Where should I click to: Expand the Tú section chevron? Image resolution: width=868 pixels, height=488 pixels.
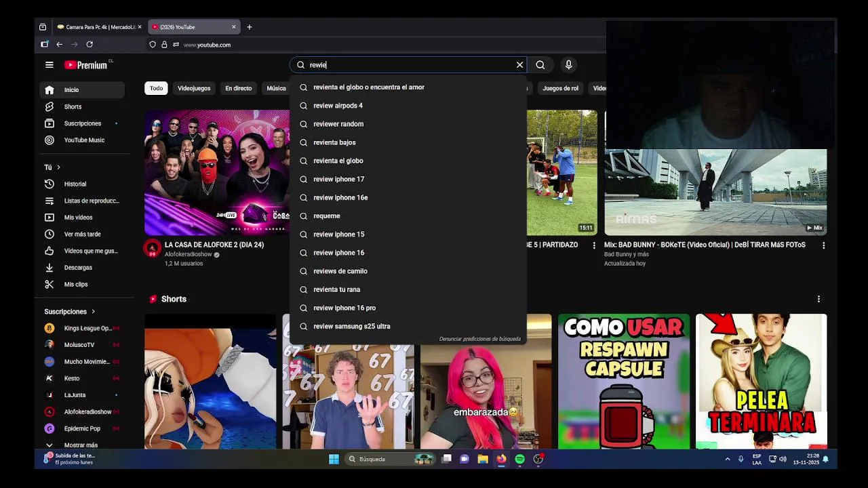(x=58, y=167)
